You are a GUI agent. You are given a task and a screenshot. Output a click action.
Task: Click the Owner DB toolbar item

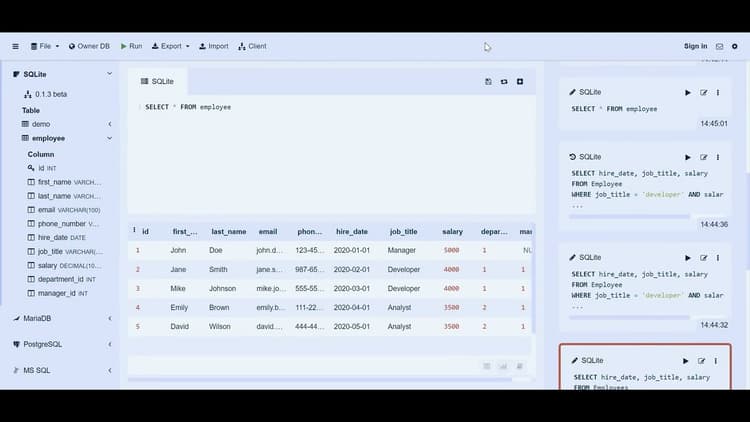tap(89, 46)
